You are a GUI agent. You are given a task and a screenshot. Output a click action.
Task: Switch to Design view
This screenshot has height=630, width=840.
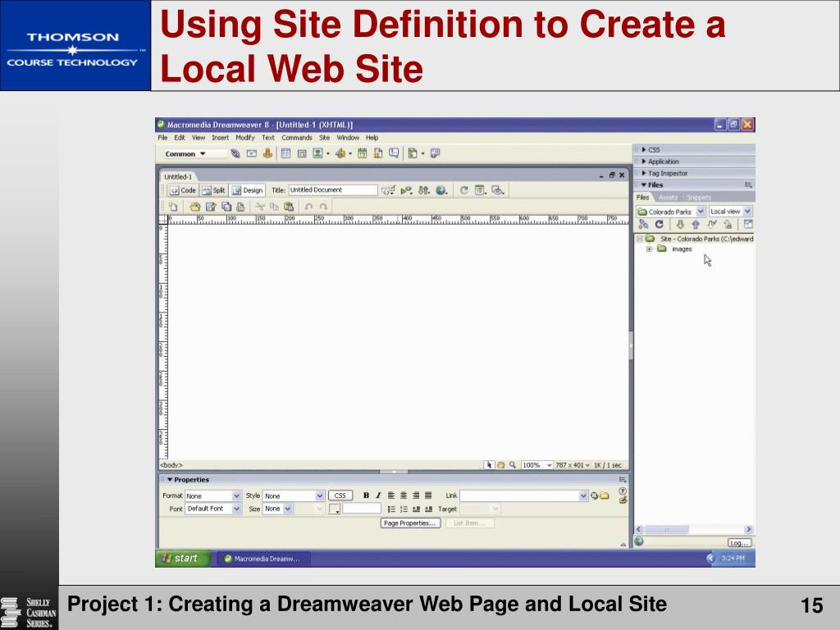point(248,190)
